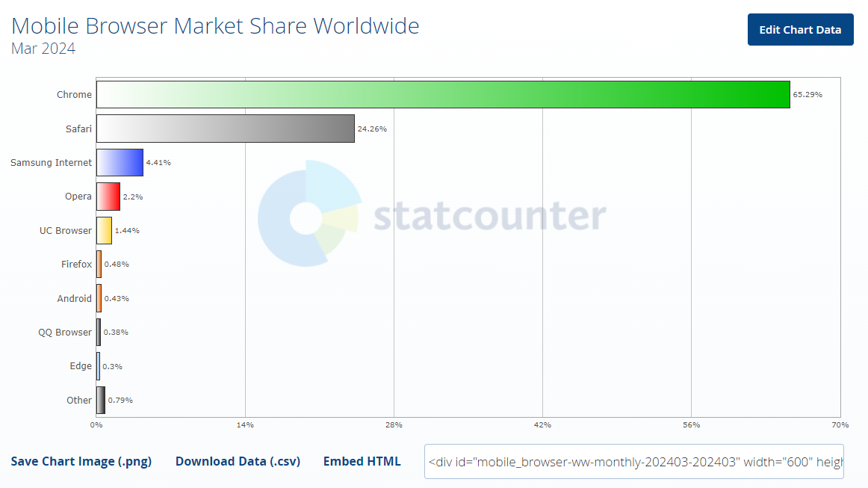Viewport: 868px width, 488px height.
Task: Pick the red Opera bar
Action: [108, 197]
